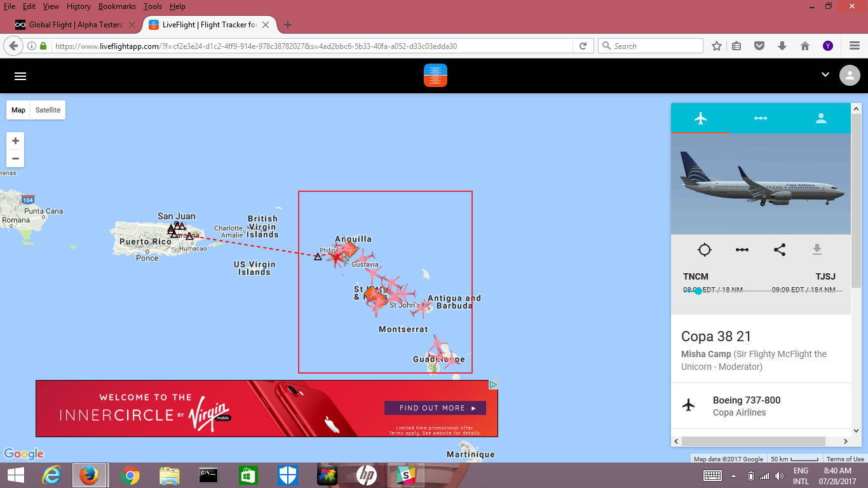Click the right arrow of panel horizontal scrollbar

(846, 441)
